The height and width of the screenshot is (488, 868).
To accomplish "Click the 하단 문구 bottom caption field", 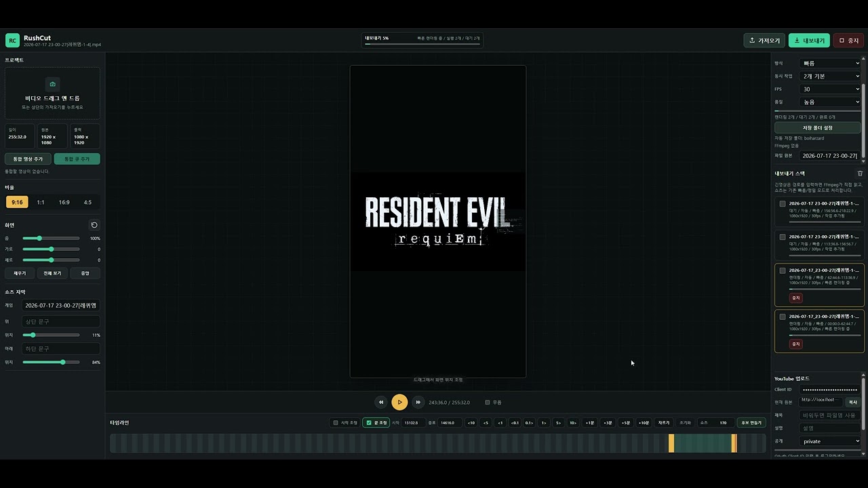I will click(x=61, y=348).
